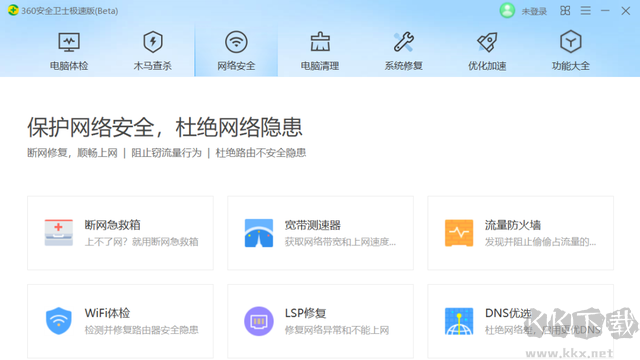The image size is (640, 360).
Task: Close the 360安全卫士 window
Action: click(626, 11)
